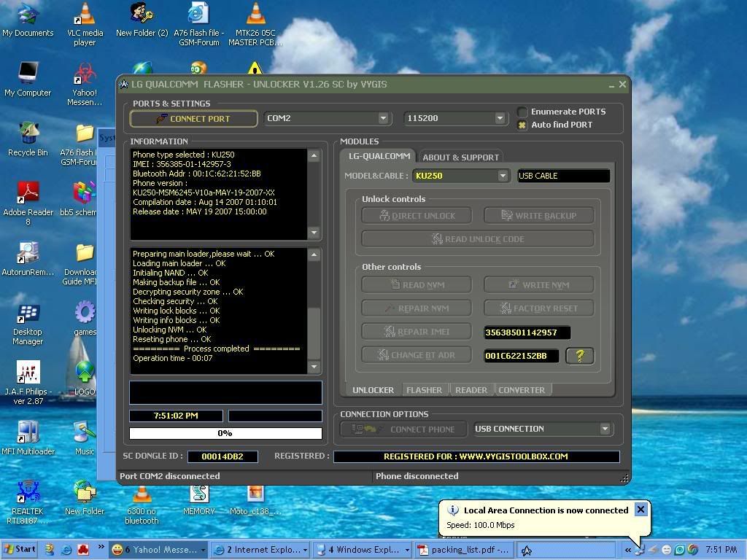Screen dimensions: 747x560
Task: Open Internet Explorer quick launch icon
Action: click(x=66, y=550)
